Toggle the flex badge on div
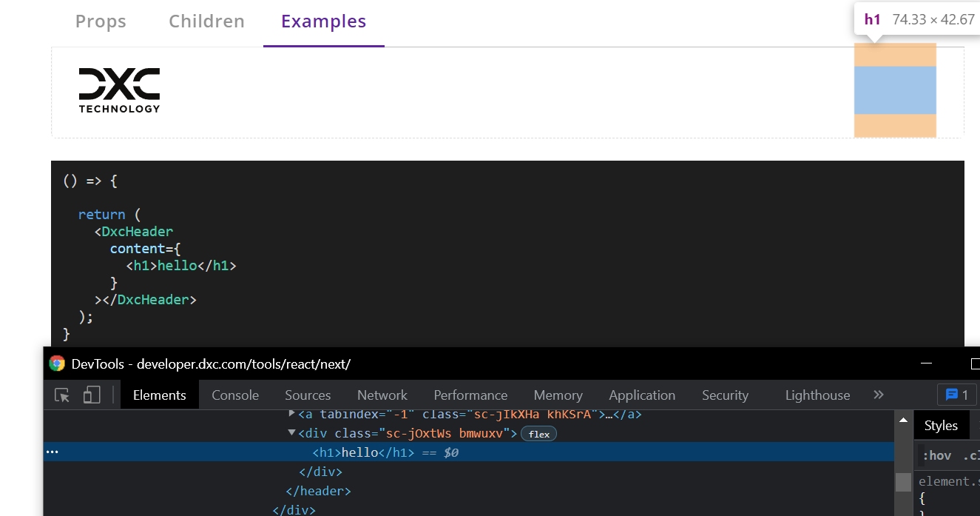 click(x=539, y=434)
